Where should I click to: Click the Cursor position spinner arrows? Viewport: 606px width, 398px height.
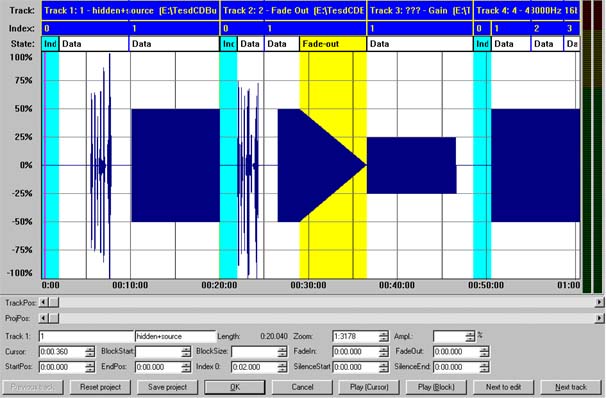point(90,352)
